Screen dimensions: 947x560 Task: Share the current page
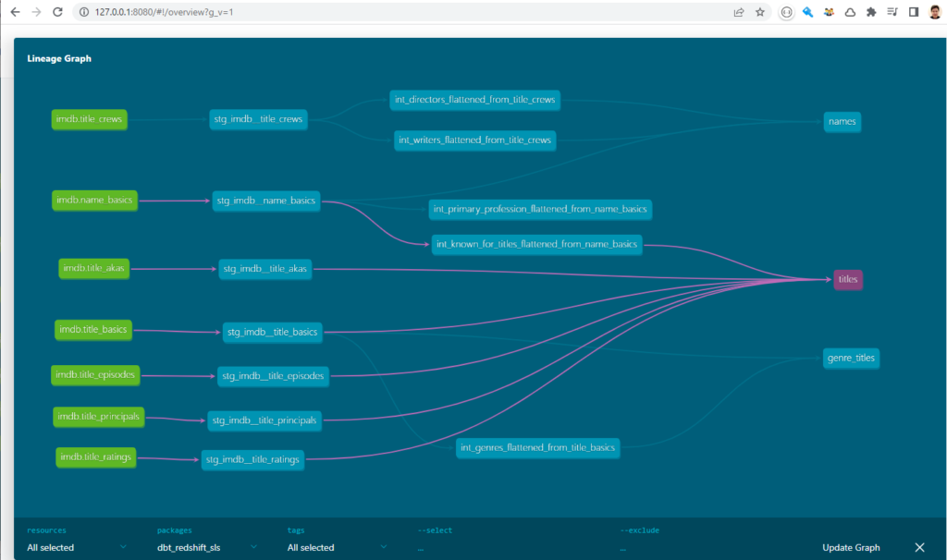click(x=740, y=12)
